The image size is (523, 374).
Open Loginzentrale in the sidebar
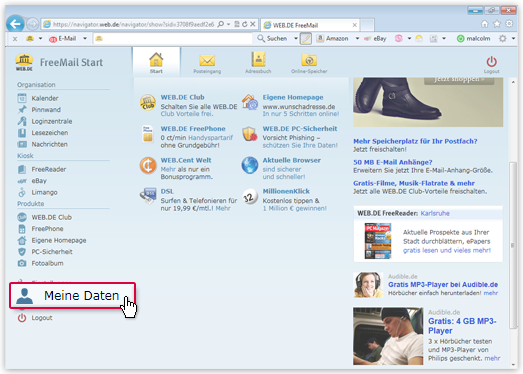pos(45,121)
